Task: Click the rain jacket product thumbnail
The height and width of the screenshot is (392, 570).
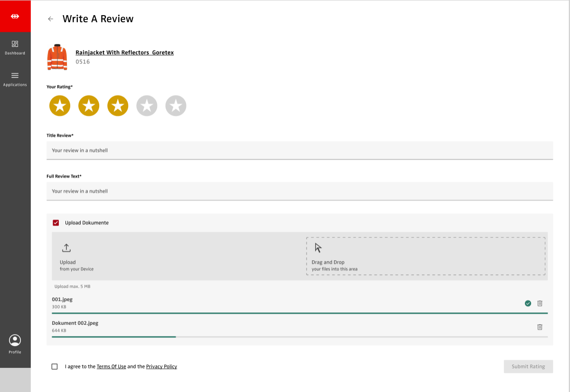Action: click(57, 57)
